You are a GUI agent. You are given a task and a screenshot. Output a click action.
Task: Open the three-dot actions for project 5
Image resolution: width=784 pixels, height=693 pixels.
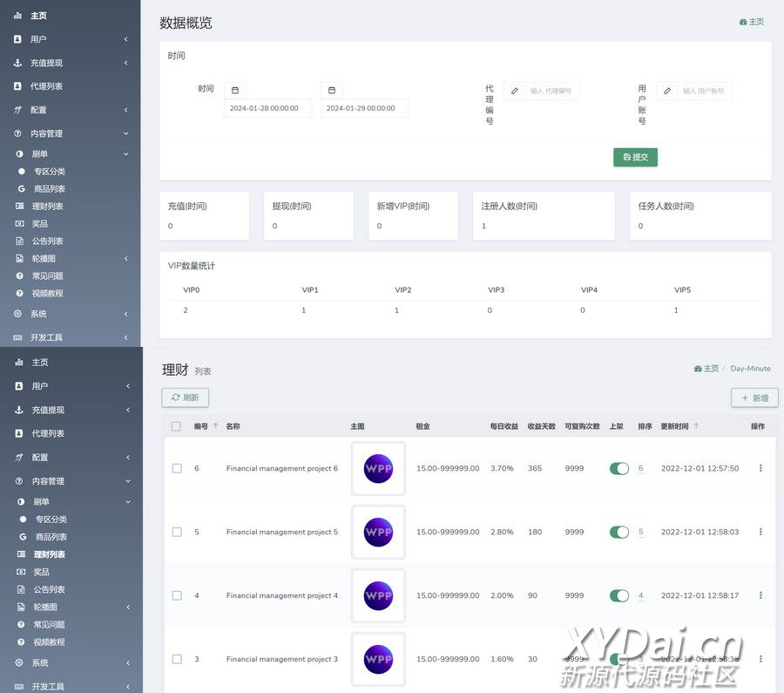point(760,532)
